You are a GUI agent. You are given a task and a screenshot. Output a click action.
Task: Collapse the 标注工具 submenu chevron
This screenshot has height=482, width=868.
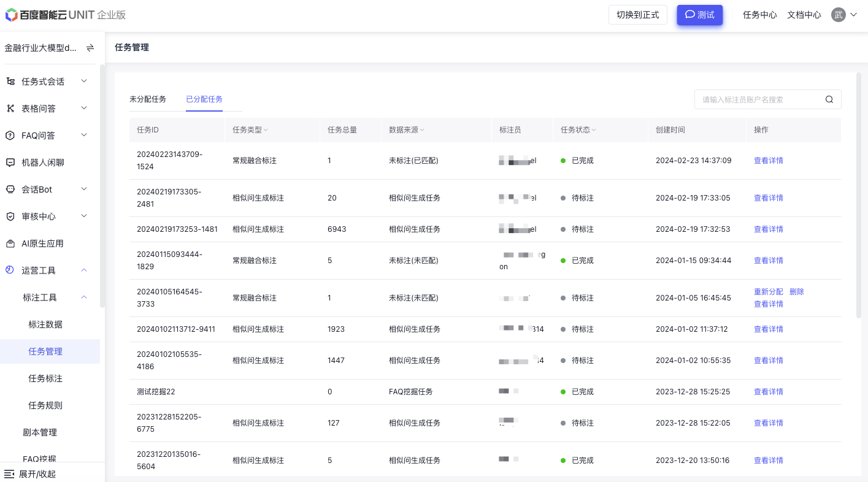(x=84, y=297)
